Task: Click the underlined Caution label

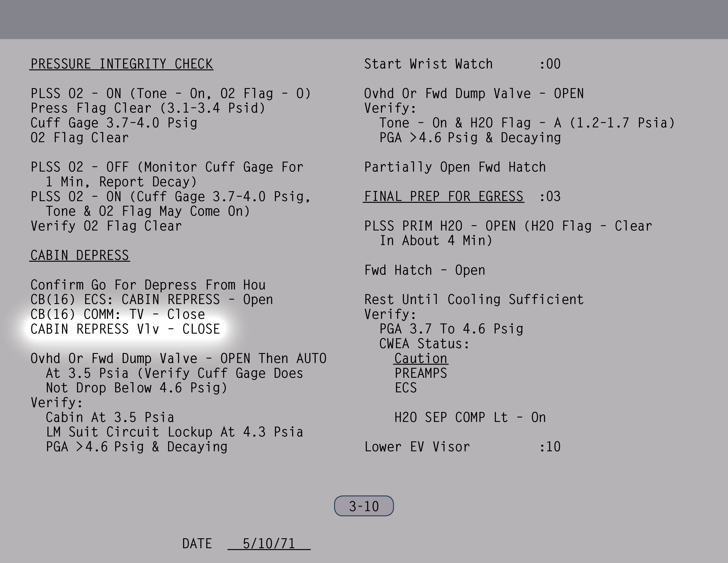Action: pyautogui.click(x=421, y=359)
